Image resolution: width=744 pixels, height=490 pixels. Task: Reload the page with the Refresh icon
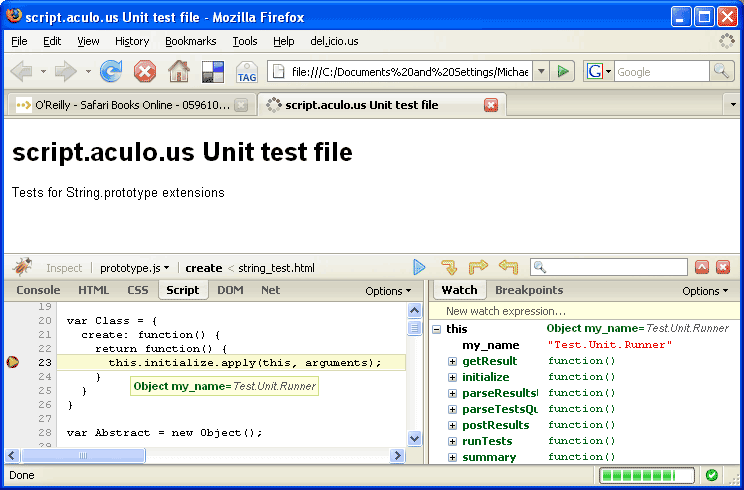(111, 72)
